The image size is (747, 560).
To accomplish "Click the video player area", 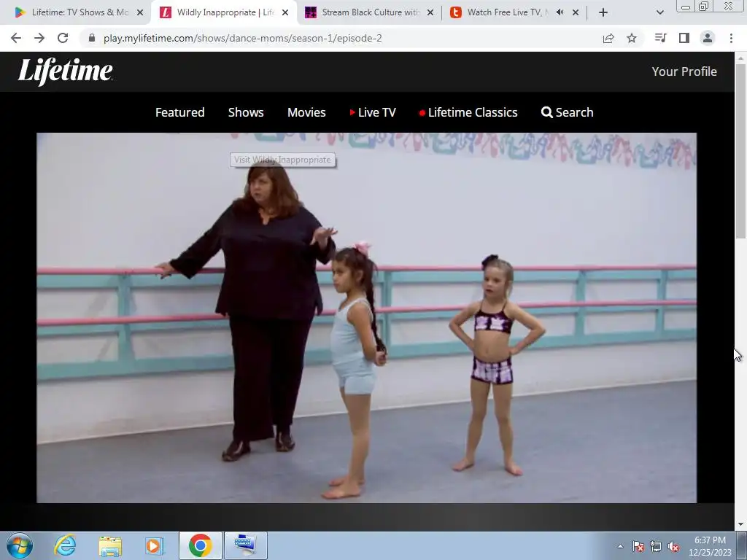I will click(x=366, y=318).
